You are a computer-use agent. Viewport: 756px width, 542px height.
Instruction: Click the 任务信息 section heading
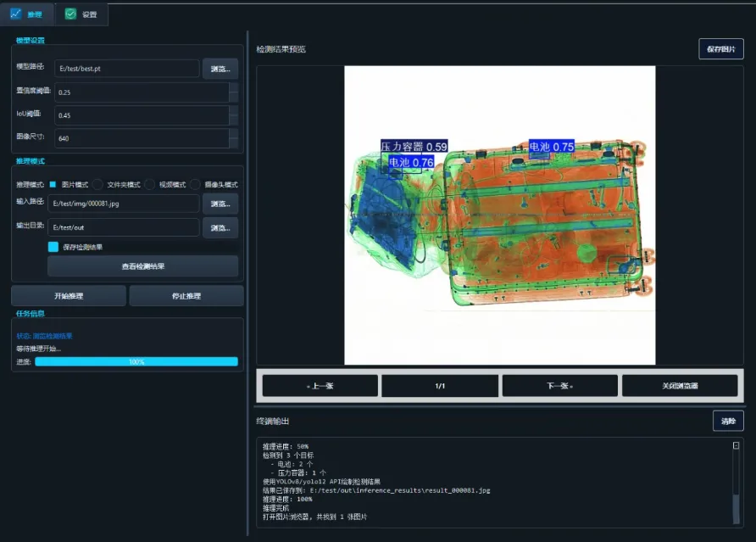[x=30, y=314]
